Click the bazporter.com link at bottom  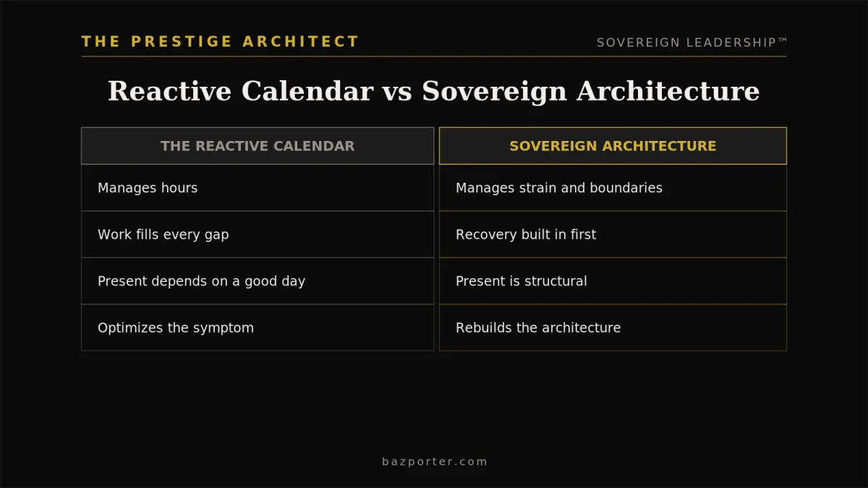[435, 461]
